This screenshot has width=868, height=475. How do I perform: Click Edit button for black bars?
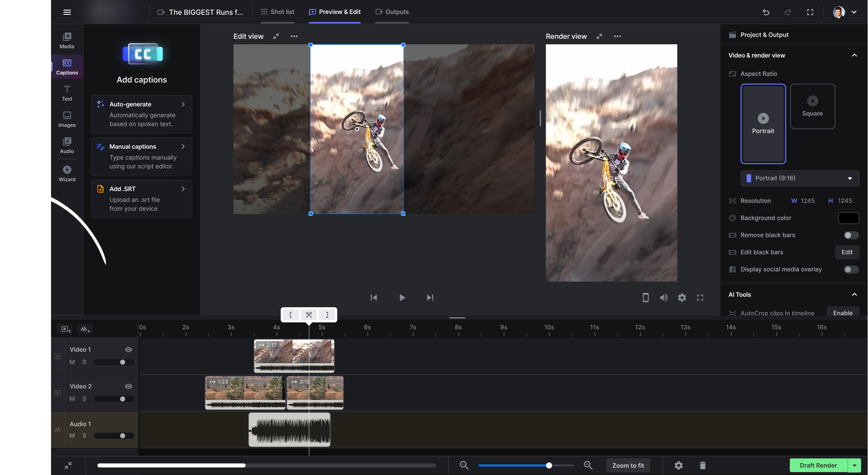click(847, 252)
